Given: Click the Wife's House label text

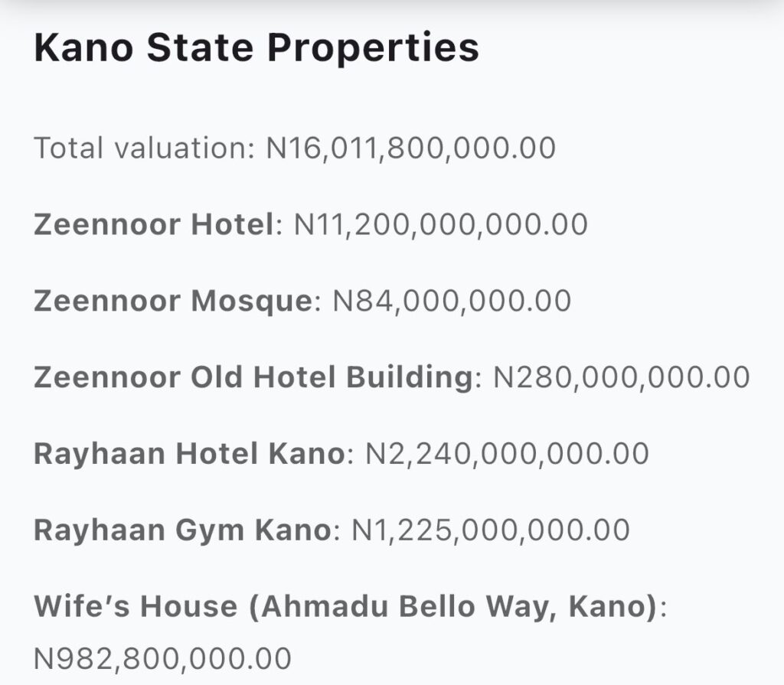Looking at the screenshot, I should (x=136, y=607).
